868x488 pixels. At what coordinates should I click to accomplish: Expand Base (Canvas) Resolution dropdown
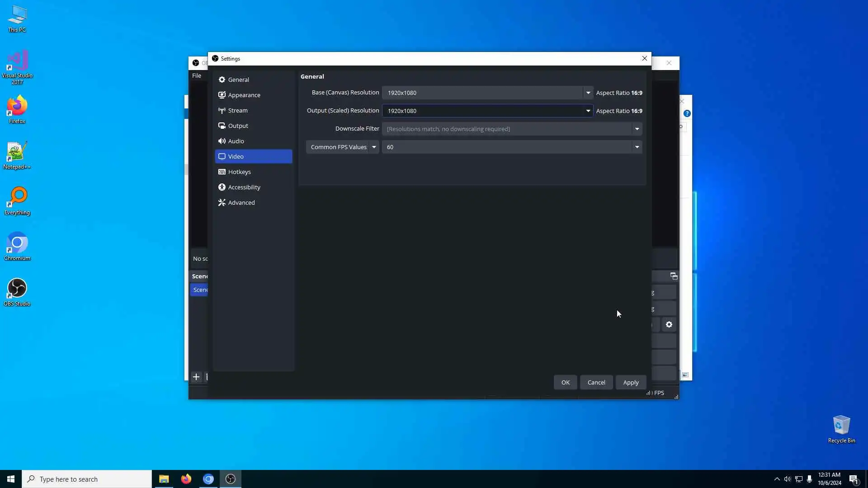(x=588, y=93)
